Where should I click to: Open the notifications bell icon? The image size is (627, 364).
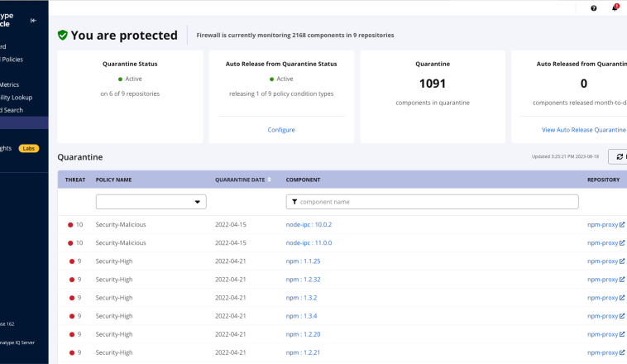pyautogui.click(x=615, y=8)
